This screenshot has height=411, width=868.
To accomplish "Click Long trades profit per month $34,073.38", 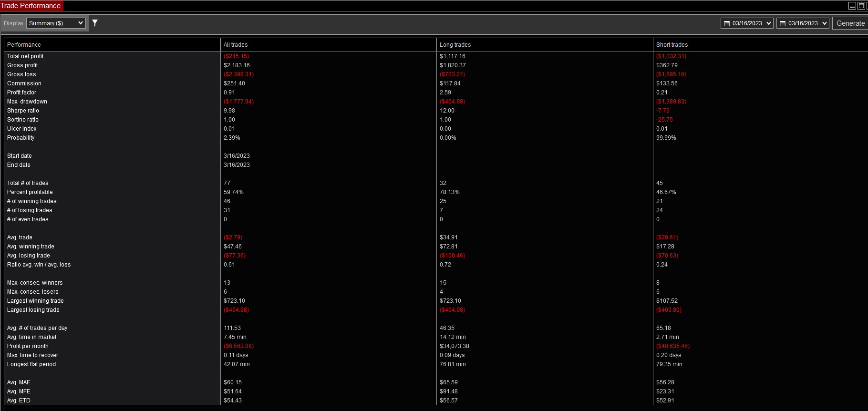I will click(455, 346).
